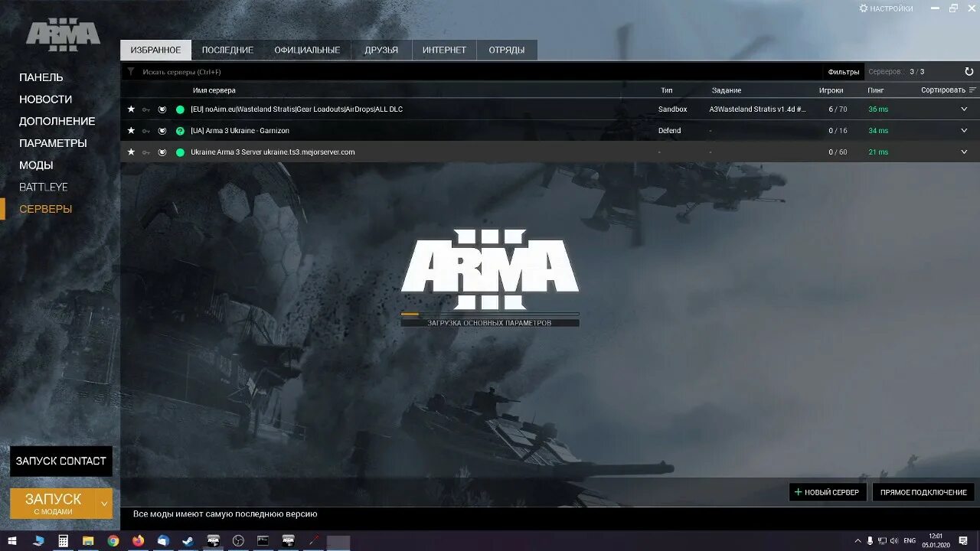Screen dimensions: 980x551
Task: Click the loading progress bar under Arma logo
Action: click(490, 314)
